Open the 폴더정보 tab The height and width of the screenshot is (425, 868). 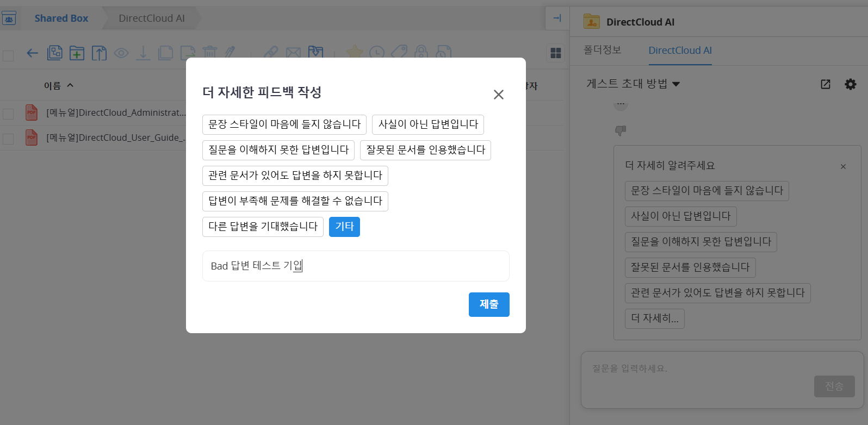(602, 50)
